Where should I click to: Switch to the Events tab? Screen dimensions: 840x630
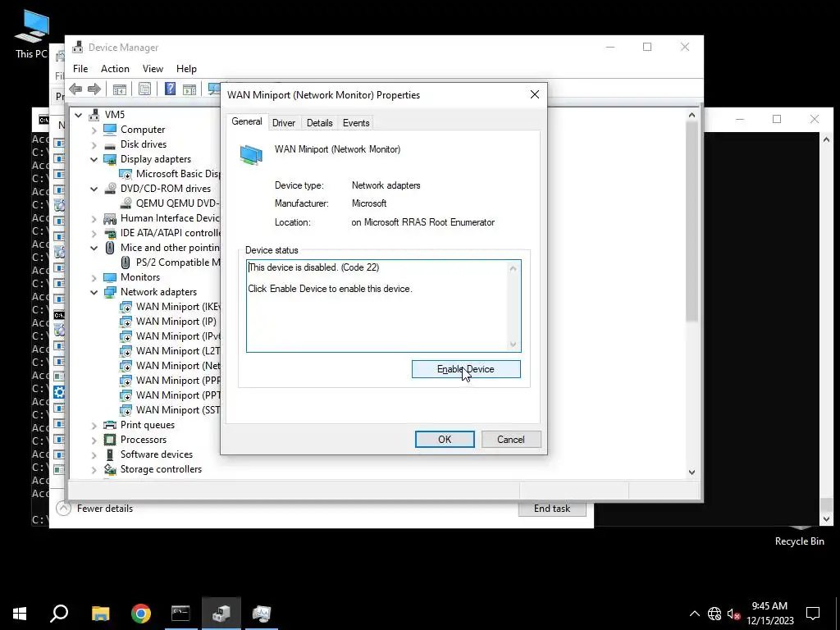click(356, 123)
